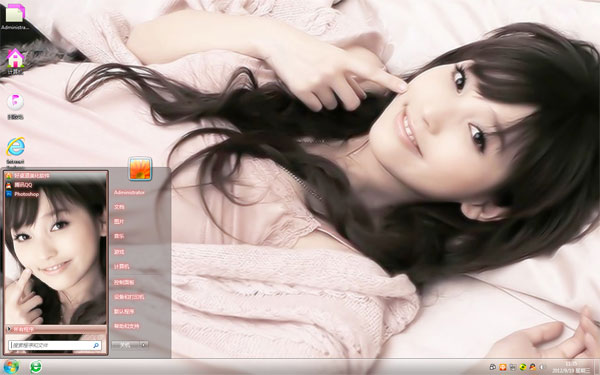Image resolution: width=600 pixels, height=375 pixels.
Task: Open the green IE browser in taskbar
Action: [x=36, y=367]
